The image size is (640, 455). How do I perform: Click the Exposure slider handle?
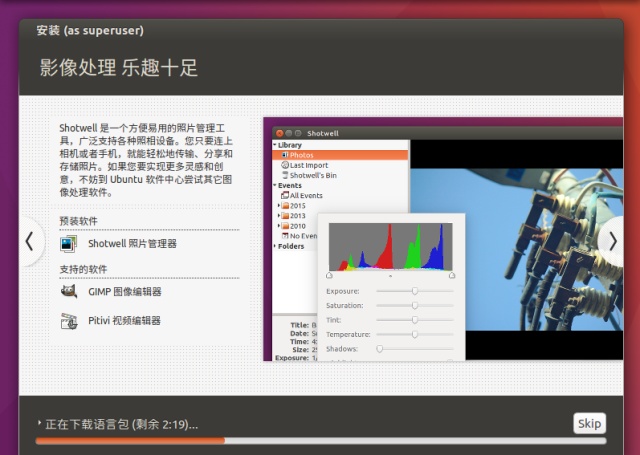click(x=415, y=291)
